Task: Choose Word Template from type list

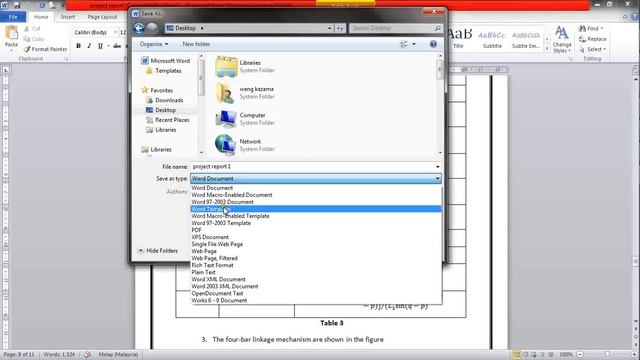Action: pos(316,209)
